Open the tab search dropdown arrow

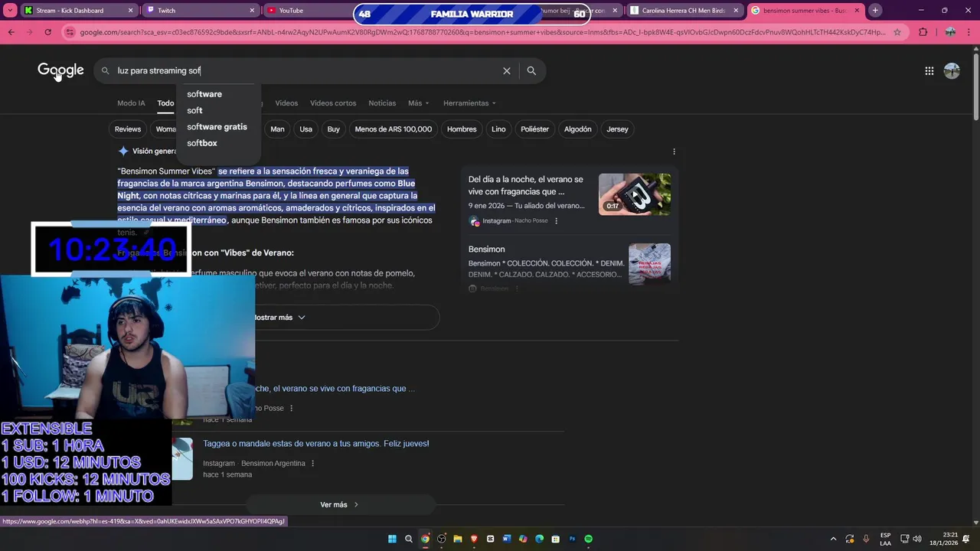[x=10, y=10]
